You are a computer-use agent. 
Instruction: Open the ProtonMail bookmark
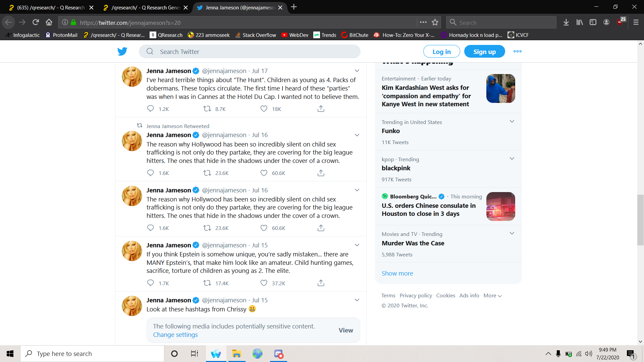[61, 35]
